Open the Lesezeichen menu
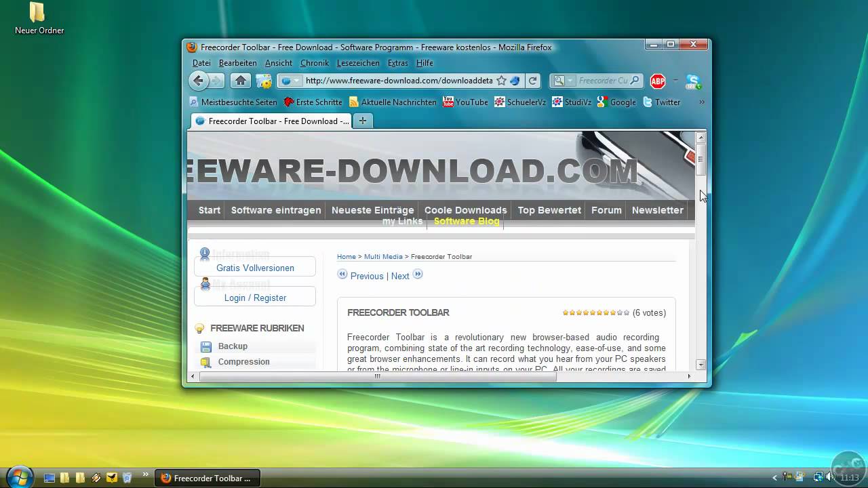Screen dimensions: 868x488 [358, 63]
